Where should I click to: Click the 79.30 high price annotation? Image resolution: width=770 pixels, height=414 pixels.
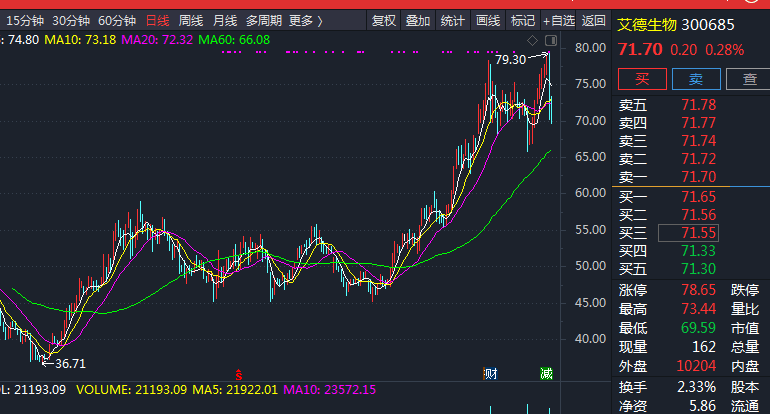[511, 60]
